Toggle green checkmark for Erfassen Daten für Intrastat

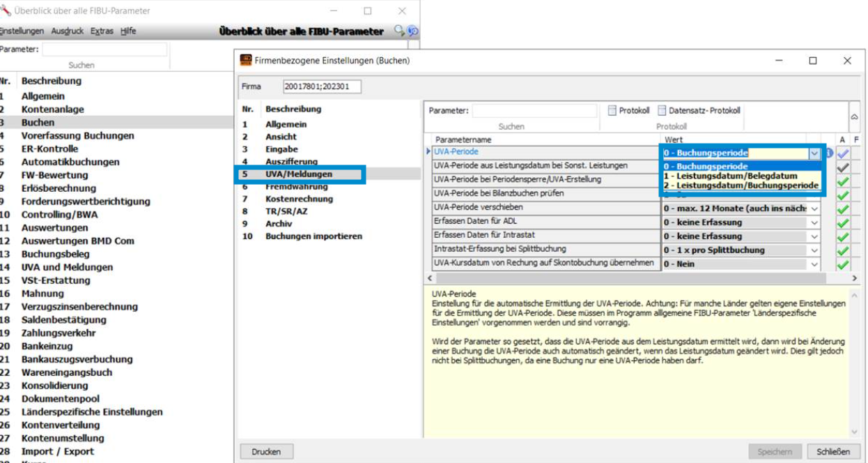[843, 236]
